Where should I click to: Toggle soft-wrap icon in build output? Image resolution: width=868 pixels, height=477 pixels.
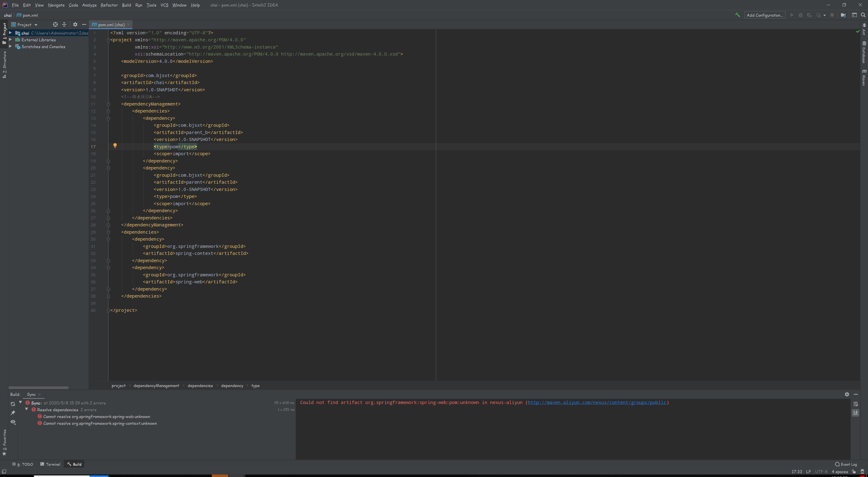pos(855,404)
